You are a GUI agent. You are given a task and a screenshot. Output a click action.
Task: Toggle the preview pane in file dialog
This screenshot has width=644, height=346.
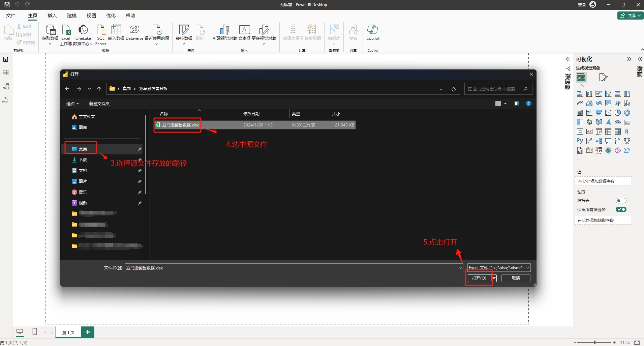point(517,104)
